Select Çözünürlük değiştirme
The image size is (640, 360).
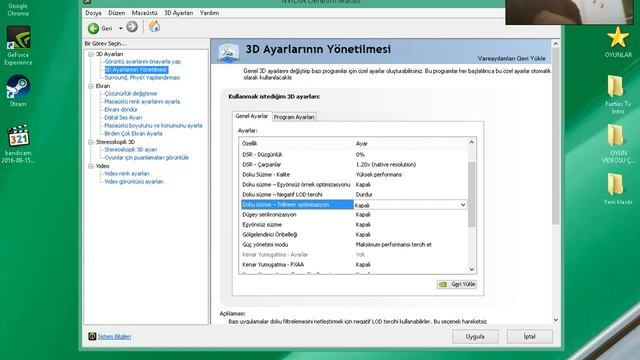click(131, 93)
